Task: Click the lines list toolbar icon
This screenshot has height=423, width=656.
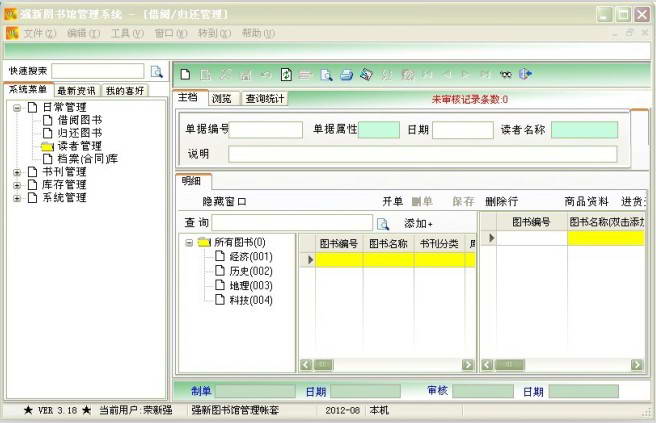Action: [x=306, y=75]
